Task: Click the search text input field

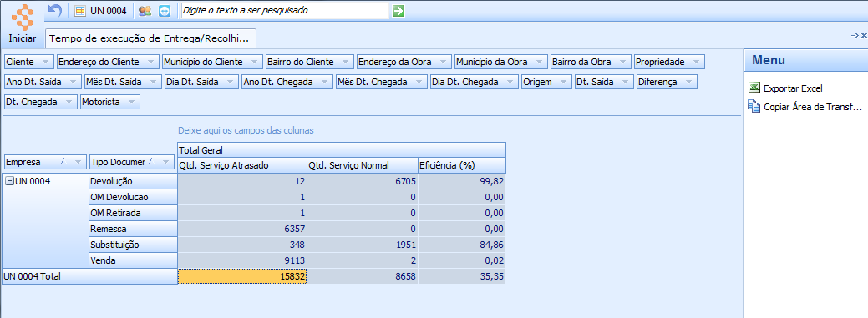Action: coord(285,11)
